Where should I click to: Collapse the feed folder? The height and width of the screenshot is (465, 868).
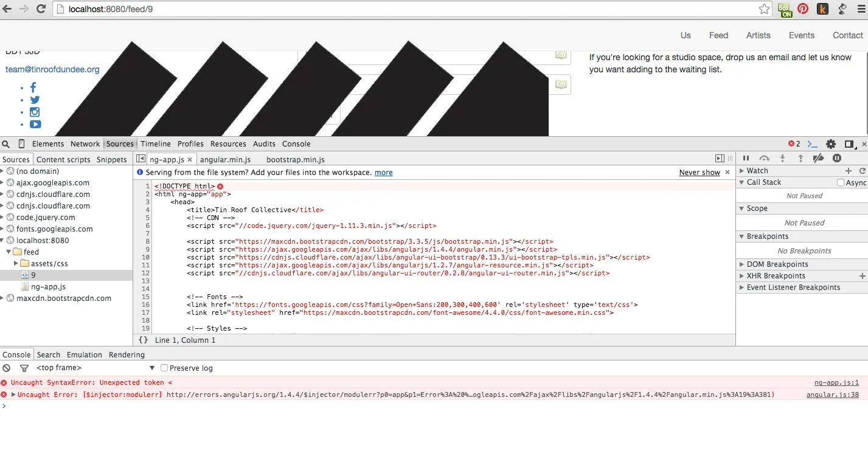coord(9,252)
